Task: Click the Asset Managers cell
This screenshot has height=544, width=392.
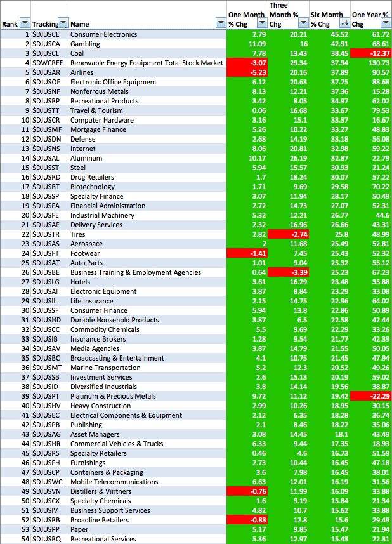Action: point(148,434)
